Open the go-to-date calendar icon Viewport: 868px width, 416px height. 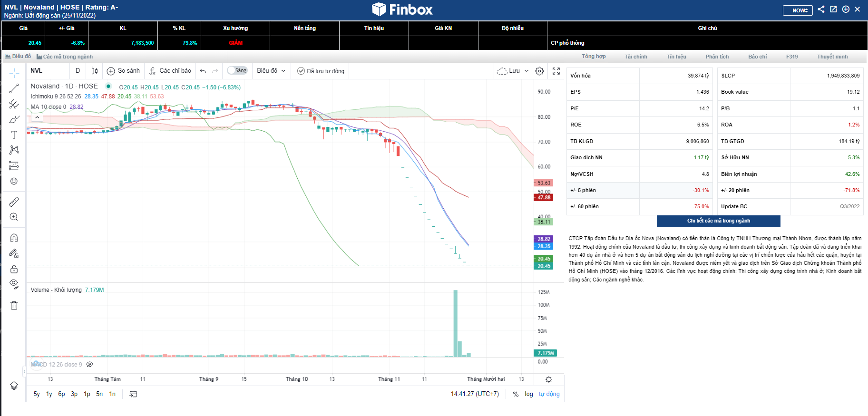(133, 394)
